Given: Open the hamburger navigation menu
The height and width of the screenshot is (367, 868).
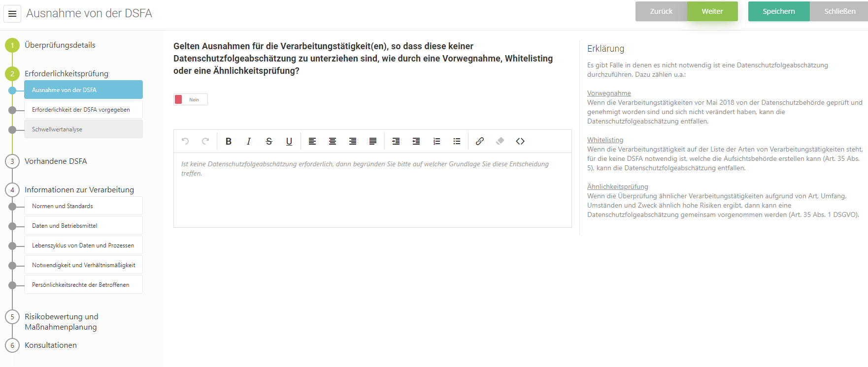Looking at the screenshot, I should [x=12, y=14].
